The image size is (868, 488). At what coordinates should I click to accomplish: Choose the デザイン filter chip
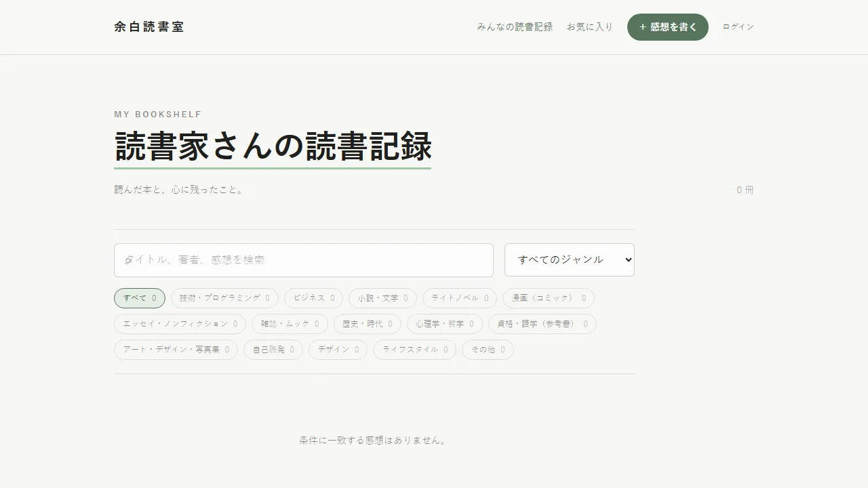[338, 350]
